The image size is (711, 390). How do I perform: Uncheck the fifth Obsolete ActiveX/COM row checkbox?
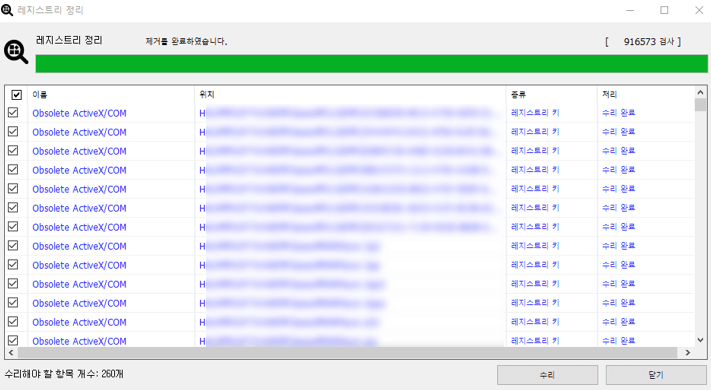click(13, 189)
